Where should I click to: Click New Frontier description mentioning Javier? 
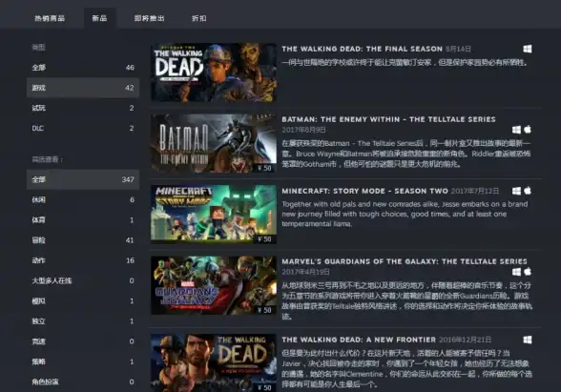tap(406, 369)
